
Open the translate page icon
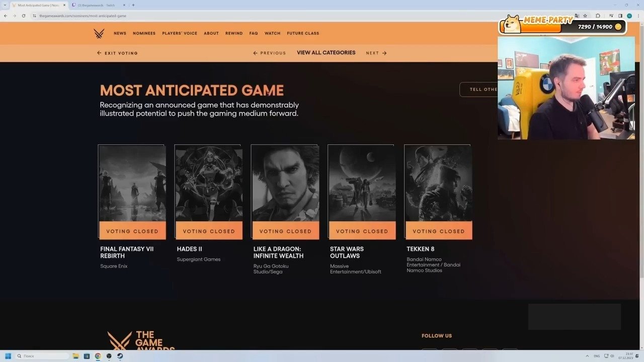tap(577, 16)
